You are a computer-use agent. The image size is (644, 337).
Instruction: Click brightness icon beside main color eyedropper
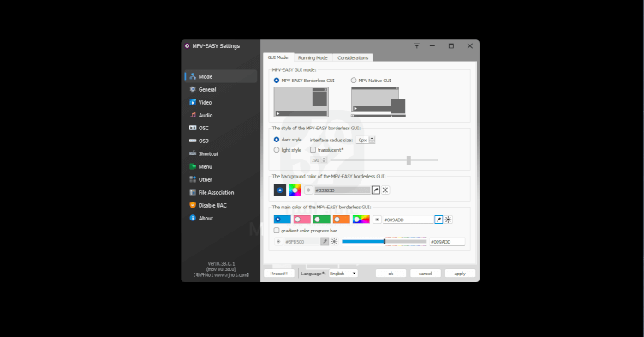[x=449, y=220]
